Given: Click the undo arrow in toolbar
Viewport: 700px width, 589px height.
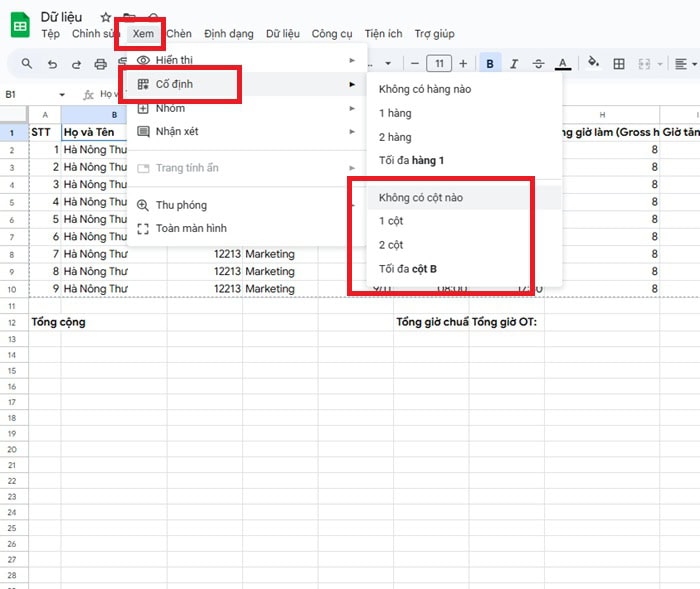Looking at the screenshot, I should (52, 64).
